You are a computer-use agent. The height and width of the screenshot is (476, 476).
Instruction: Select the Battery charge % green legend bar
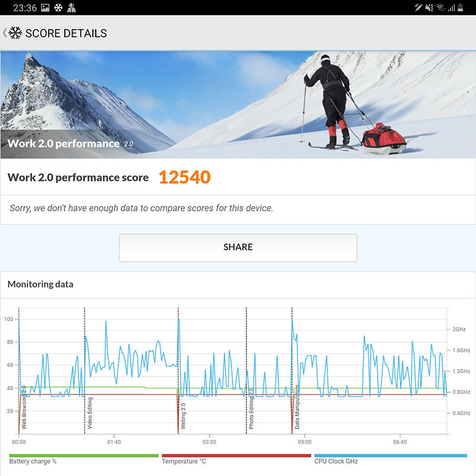[x=84, y=455]
